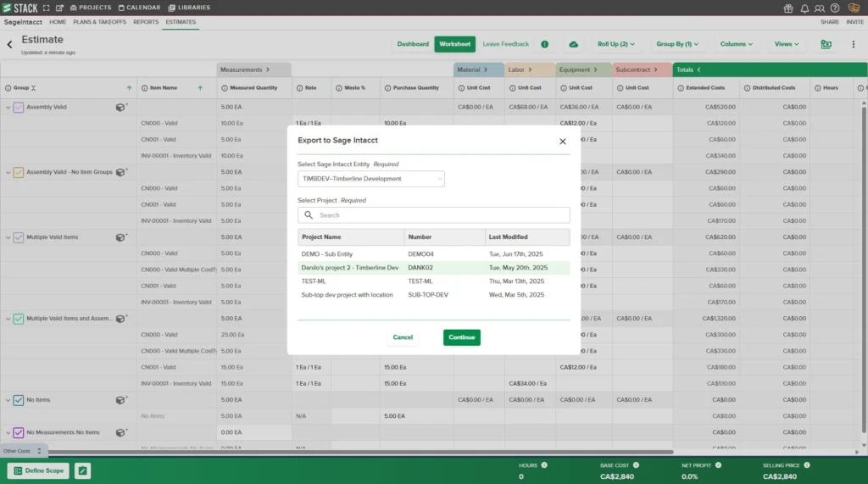Switch to Dashboard view

pos(413,44)
